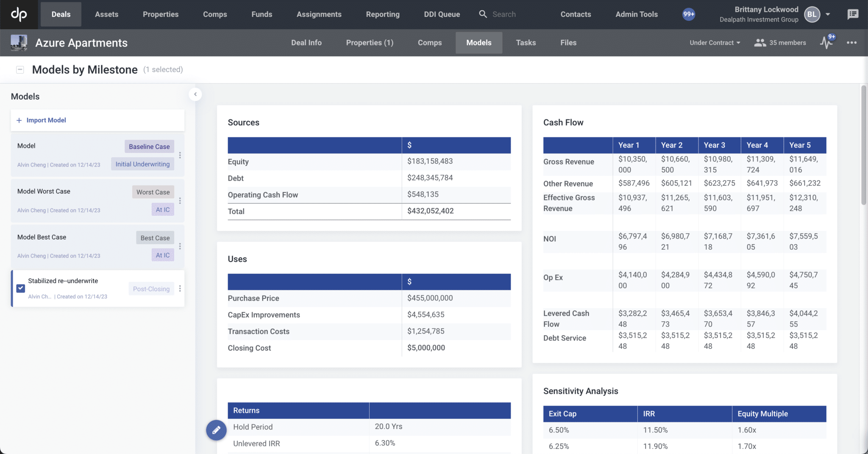Uncheck the Stabilized re-underwrite model
868x454 pixels.
click(20, 288)
